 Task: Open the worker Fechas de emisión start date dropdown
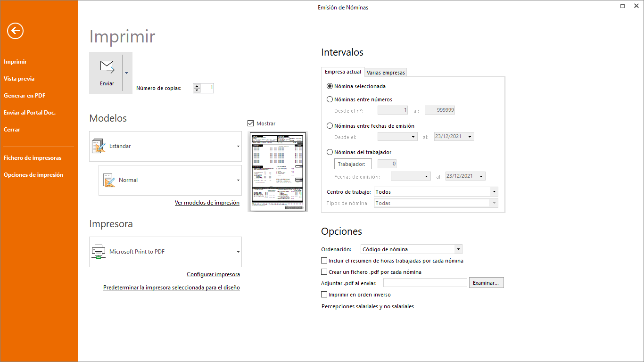(427, 176)
